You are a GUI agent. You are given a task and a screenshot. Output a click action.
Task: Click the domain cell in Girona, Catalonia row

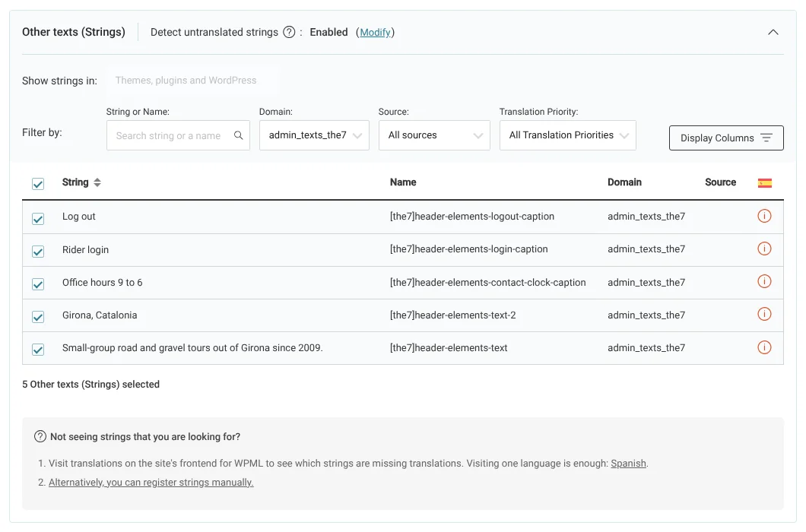click(646, 315)
